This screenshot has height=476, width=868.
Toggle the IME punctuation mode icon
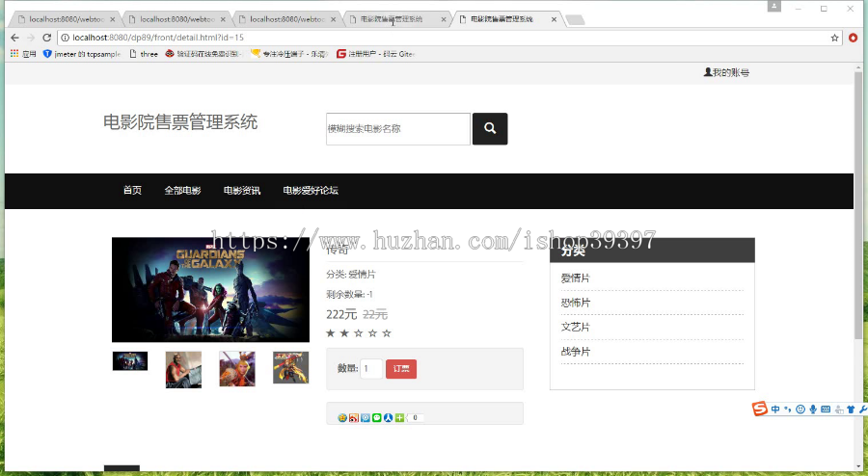787,410
